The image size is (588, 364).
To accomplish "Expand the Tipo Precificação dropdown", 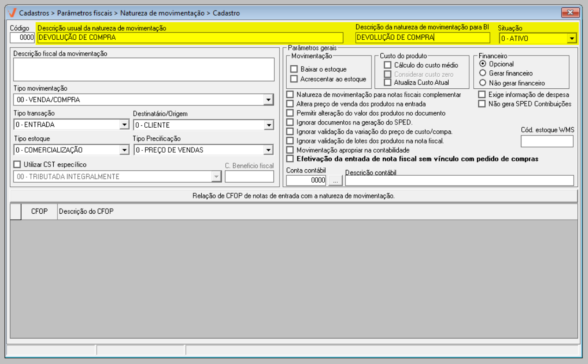I will (268, 150).
